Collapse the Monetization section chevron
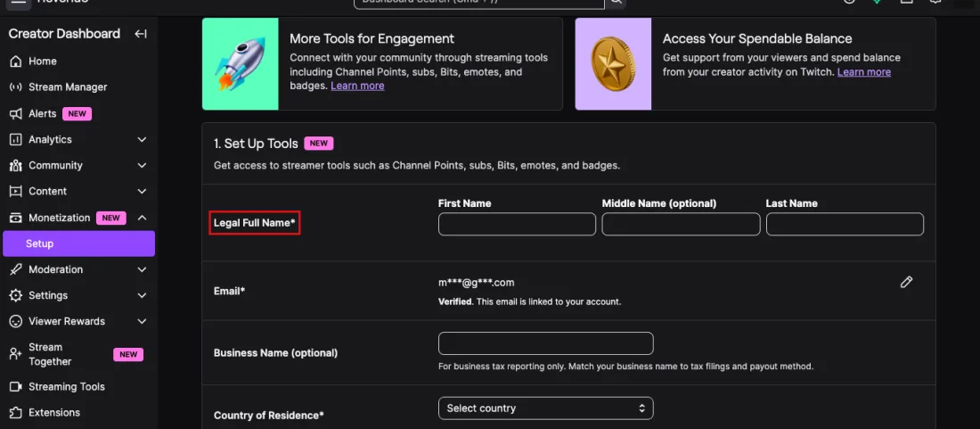The image size is (980, 429). pyautogui.click(x=142, y=218)
